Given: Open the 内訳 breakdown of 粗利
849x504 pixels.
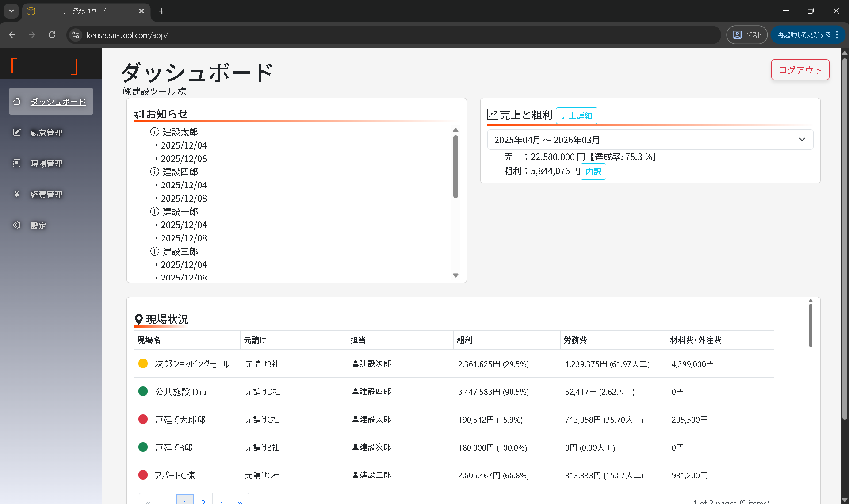Looking at the screenshot, I should (x=593, y=172).
